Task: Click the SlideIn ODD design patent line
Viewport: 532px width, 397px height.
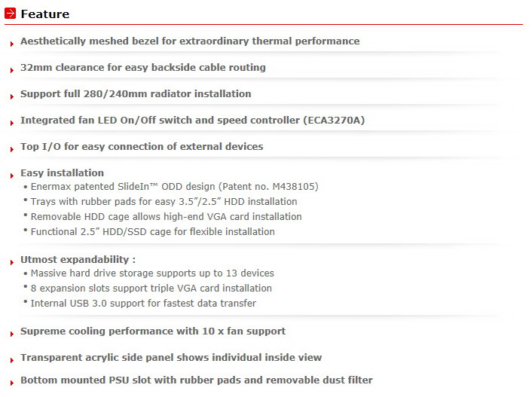Action: [174, 187]
